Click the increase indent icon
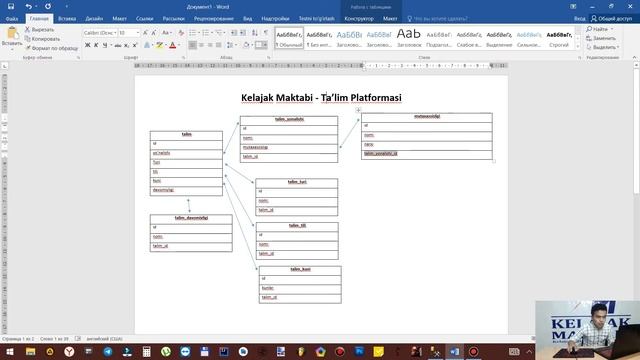 click(x=243, y=33)
